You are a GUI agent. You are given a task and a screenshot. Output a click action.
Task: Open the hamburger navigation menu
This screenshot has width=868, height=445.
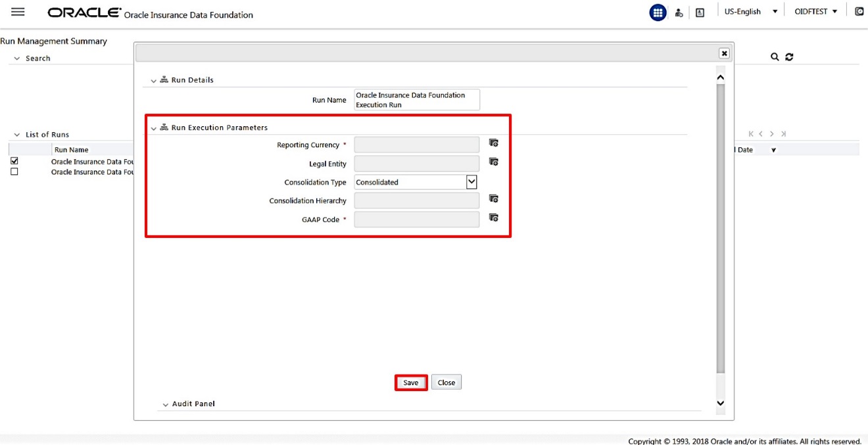click(x=18, y=12)
